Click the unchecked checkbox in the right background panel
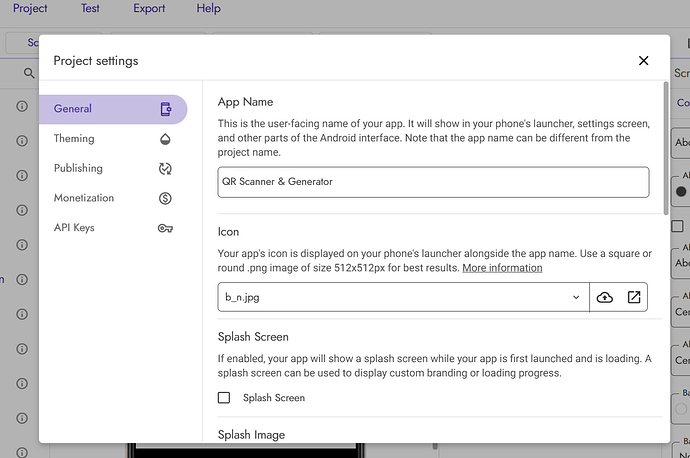 (x=677, y=226)
